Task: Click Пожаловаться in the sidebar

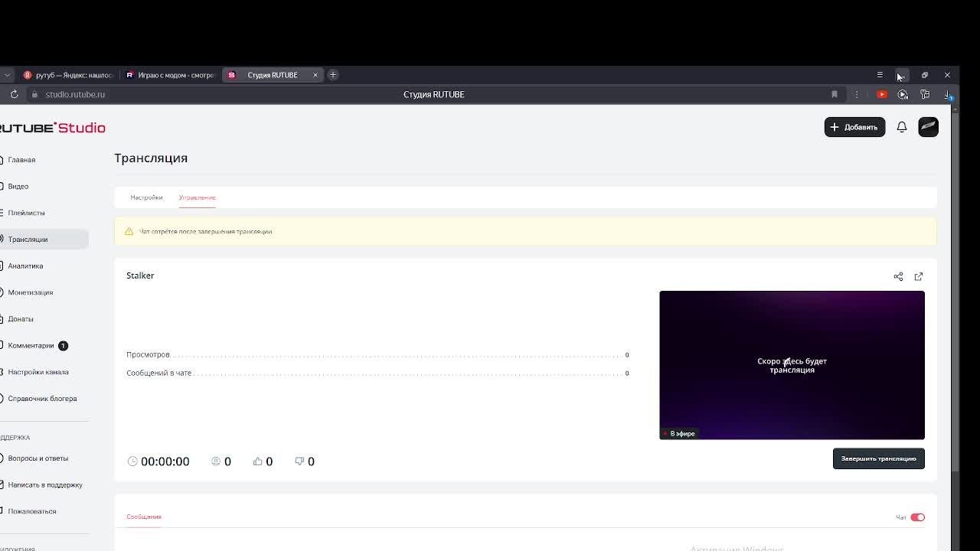Action: (x=31, y=511)
